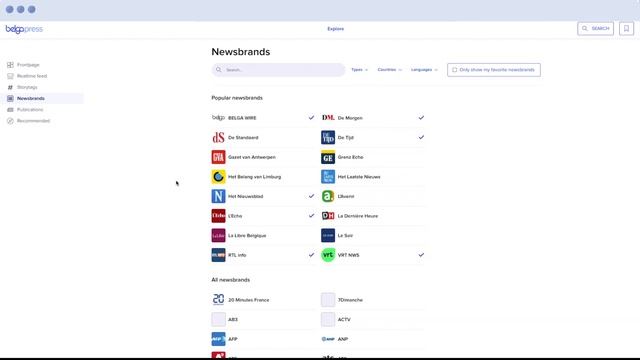Viewport: 640px width, 360px height.
Task: Select Newsbrands in the sidebar
Action: click(42, 98)
